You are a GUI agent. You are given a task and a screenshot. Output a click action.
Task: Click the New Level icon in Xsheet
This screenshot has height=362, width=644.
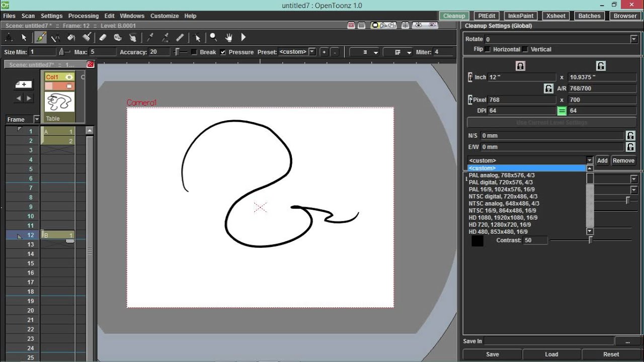pos(24,84)
